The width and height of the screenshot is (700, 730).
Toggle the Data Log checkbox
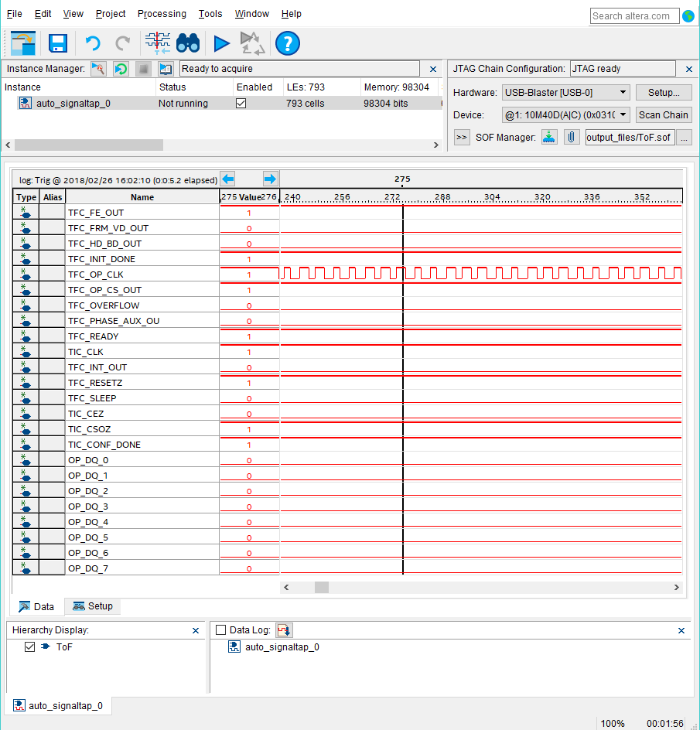(221, 630)
